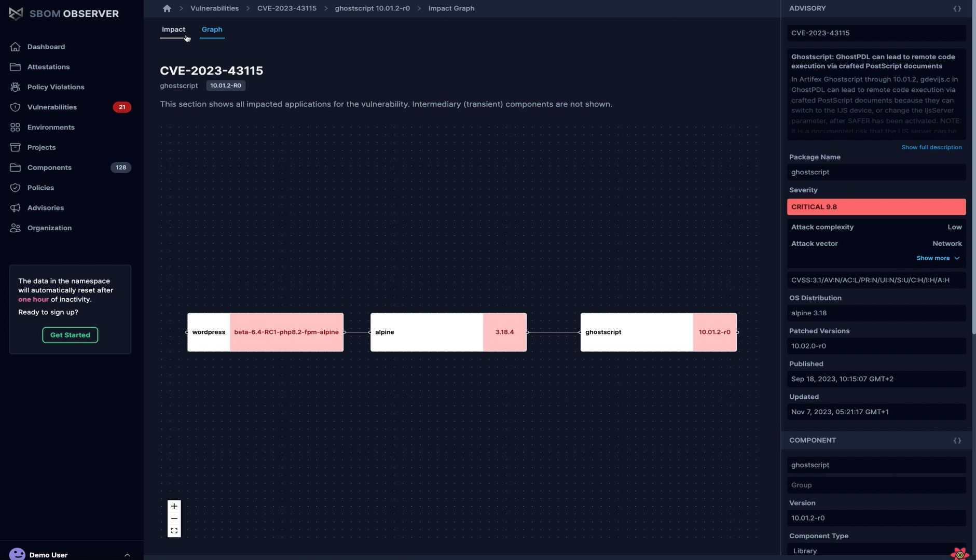
Task: Click the Policy Violations sidebar icon
Action: coord(15,87)
